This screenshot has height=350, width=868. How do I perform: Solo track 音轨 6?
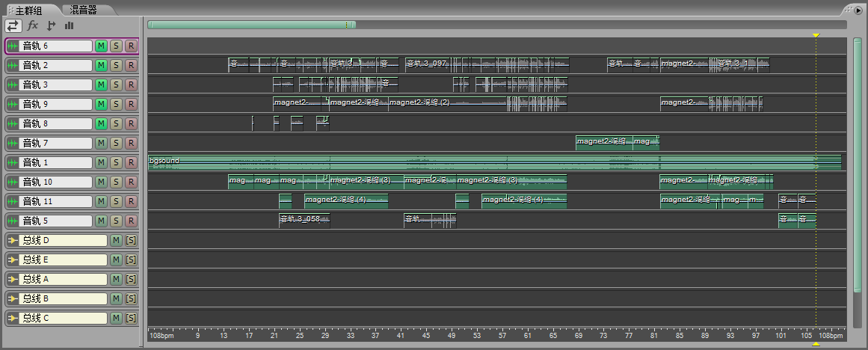tap(116, 46)
